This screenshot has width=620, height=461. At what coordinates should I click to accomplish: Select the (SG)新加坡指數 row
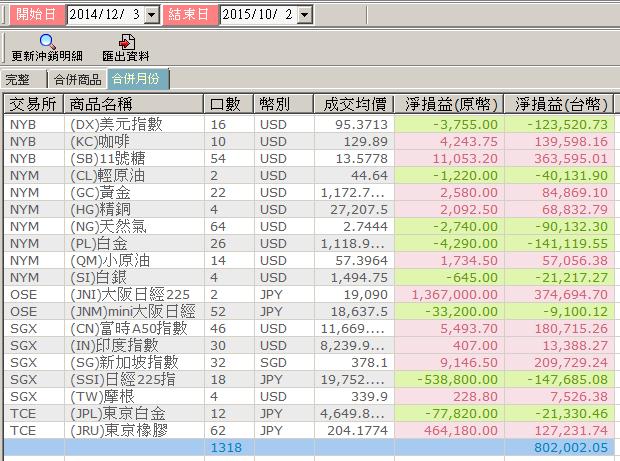tap(309, 363)
